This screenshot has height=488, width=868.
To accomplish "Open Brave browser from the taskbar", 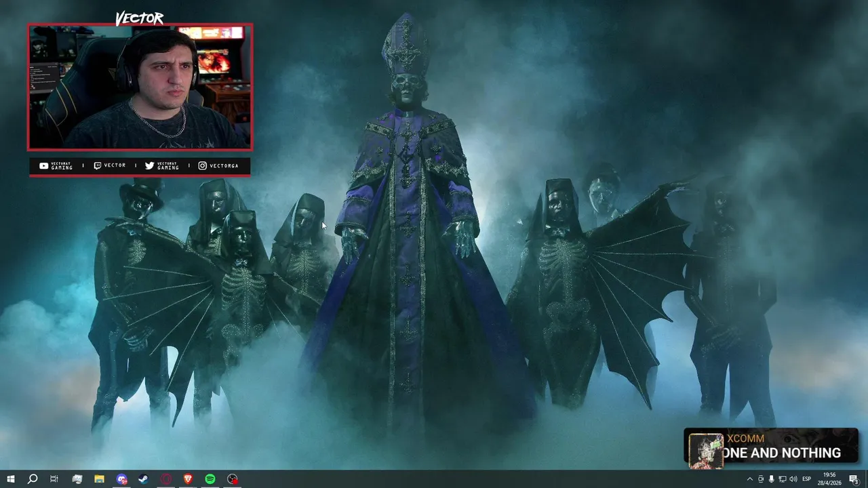I will pyautogui.click(x=188, y=479).
